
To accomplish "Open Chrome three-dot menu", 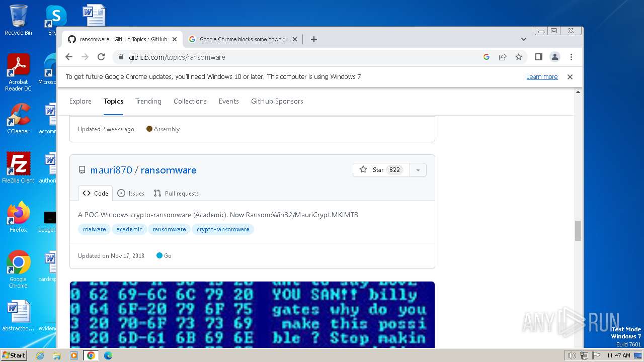I will point(571,57).
